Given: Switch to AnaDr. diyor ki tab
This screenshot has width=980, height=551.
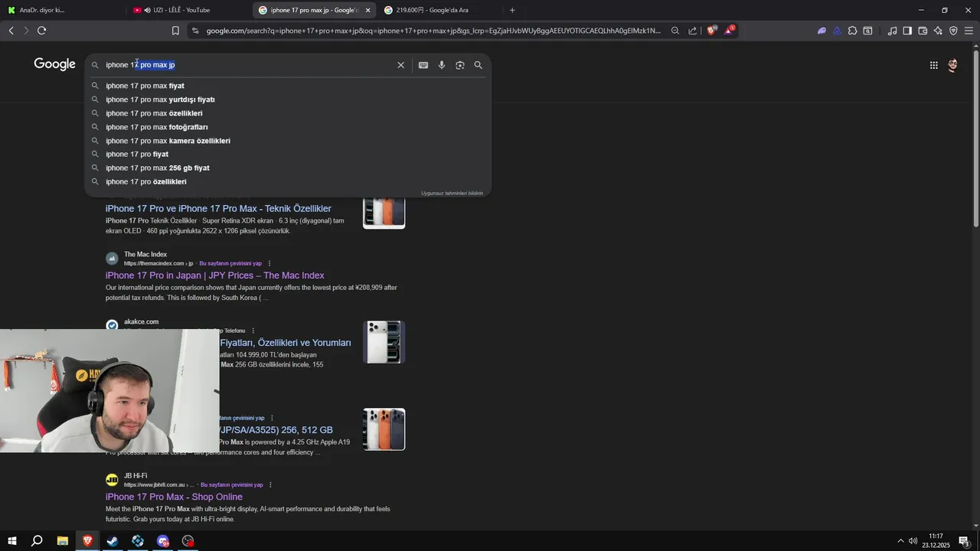Looking at the screenshot, I should tap(63, 10).
